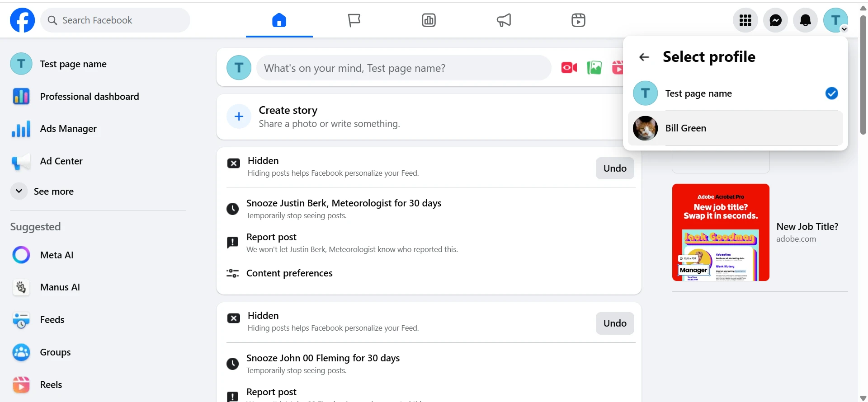
Task: Click Bill Green's cat avatar
Action: coord(645,128)
